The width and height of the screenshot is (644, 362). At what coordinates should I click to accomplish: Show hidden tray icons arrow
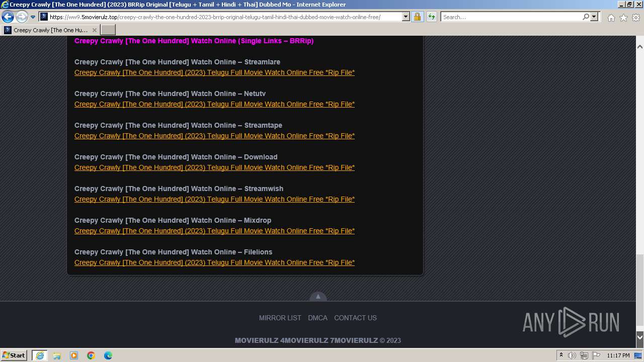point(561,355)
